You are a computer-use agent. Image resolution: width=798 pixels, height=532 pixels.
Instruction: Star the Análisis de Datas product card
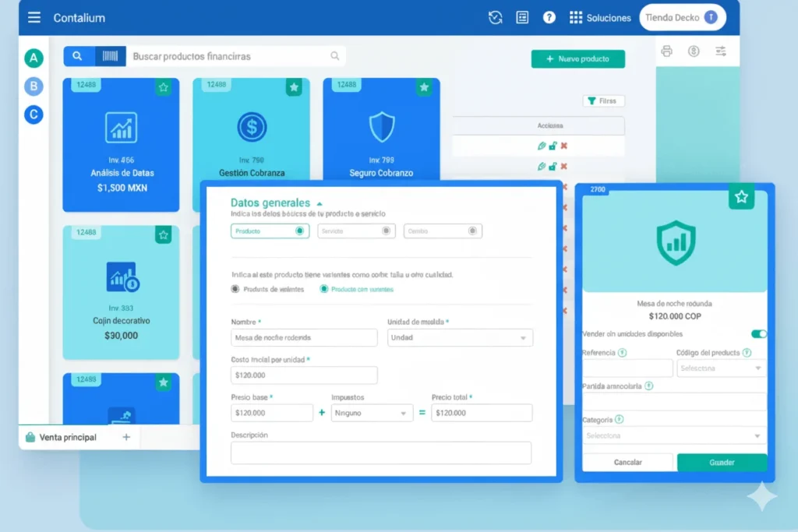[x=163, y=87]
